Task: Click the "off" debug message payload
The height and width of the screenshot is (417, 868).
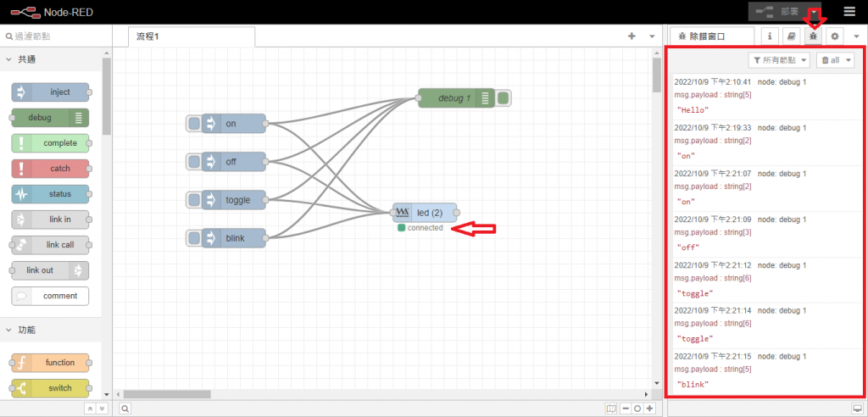Action: (688, 247)
